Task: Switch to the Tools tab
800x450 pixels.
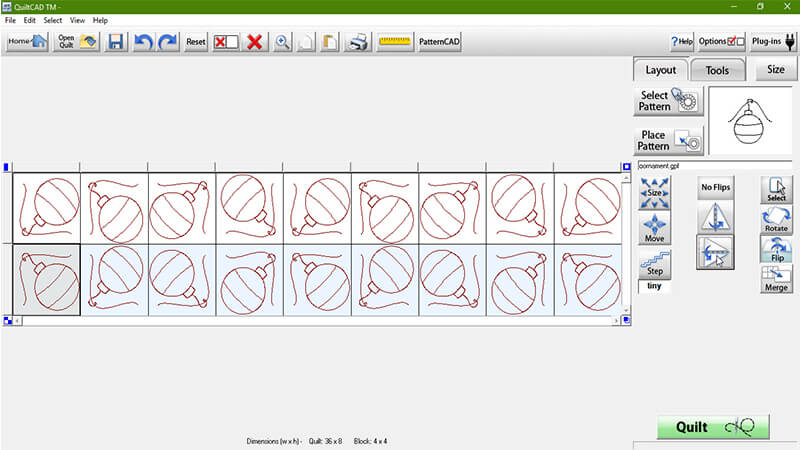Action: tap(717, 70)
